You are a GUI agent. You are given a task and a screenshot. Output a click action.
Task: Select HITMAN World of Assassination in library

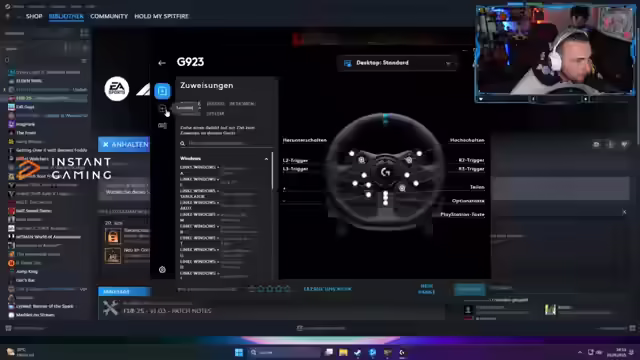click(48, 237)
